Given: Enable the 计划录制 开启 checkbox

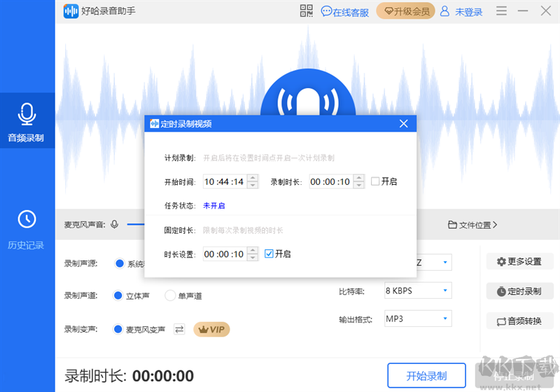Looking at the screenshot, I should pos(375,181).
